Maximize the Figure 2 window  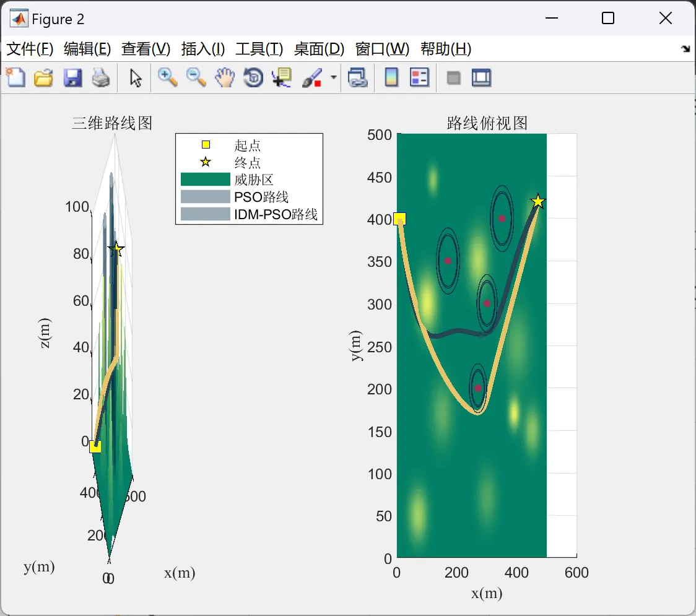pyautogui.click(x=607, y=18)
